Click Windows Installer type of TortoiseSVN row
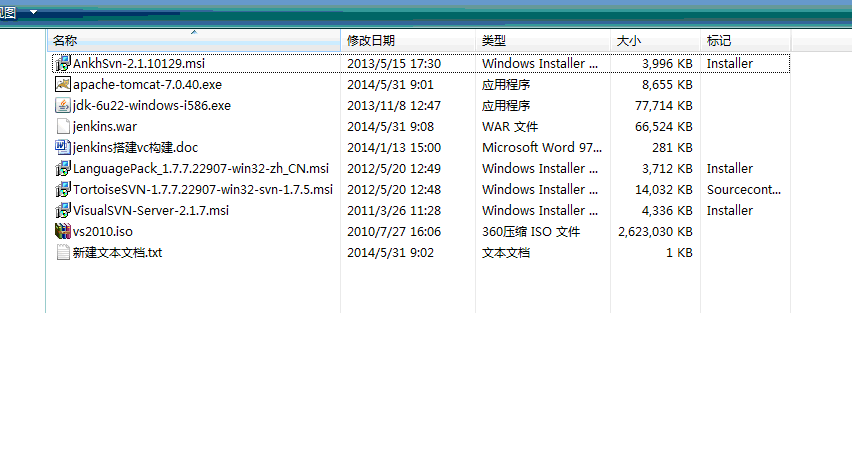 [540, 190]
